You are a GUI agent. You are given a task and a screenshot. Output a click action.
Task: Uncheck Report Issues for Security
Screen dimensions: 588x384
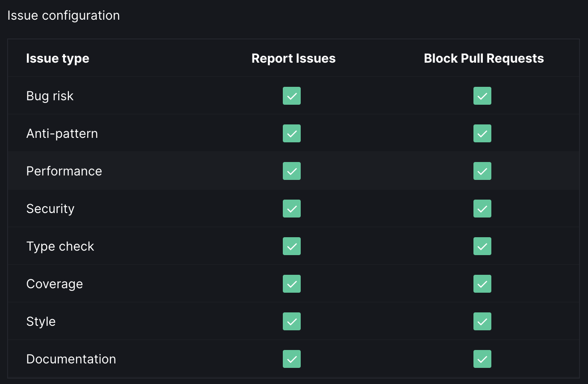291,208
